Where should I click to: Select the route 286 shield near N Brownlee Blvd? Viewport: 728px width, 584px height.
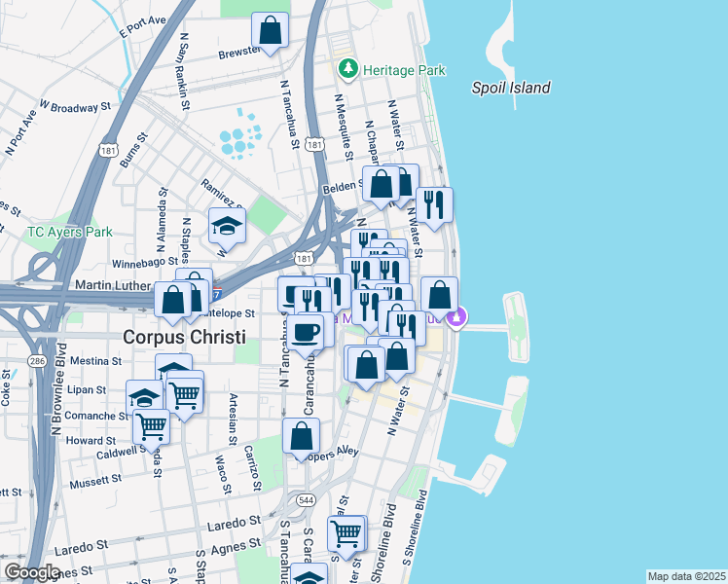click(37, 361)
